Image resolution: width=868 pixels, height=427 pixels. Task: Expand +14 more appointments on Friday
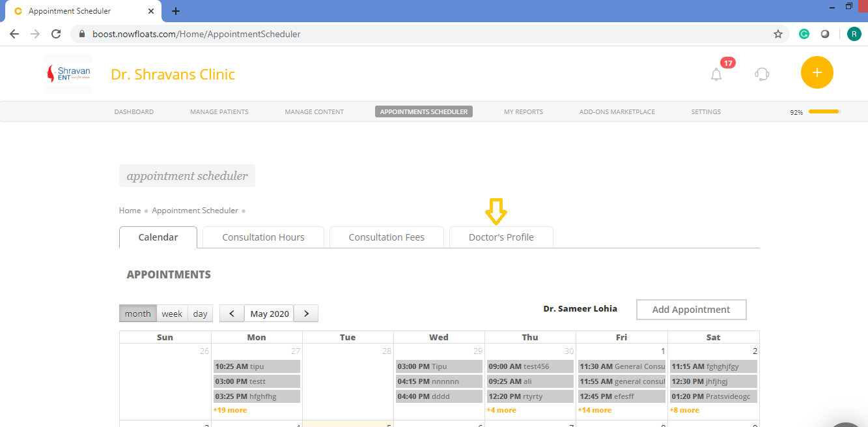[x=595, y=410]
